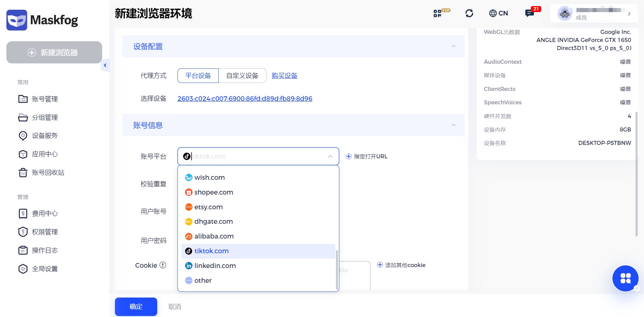644x317 pixels.
Task: Open 费用中心 dollar icon in sidebar
Action: (23, 213)
